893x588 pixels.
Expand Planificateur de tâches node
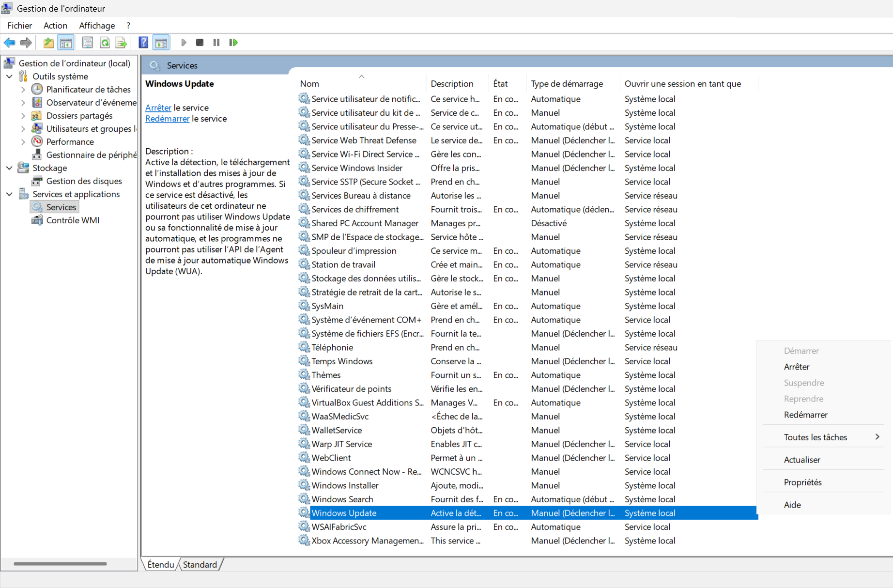coord(23,90)
